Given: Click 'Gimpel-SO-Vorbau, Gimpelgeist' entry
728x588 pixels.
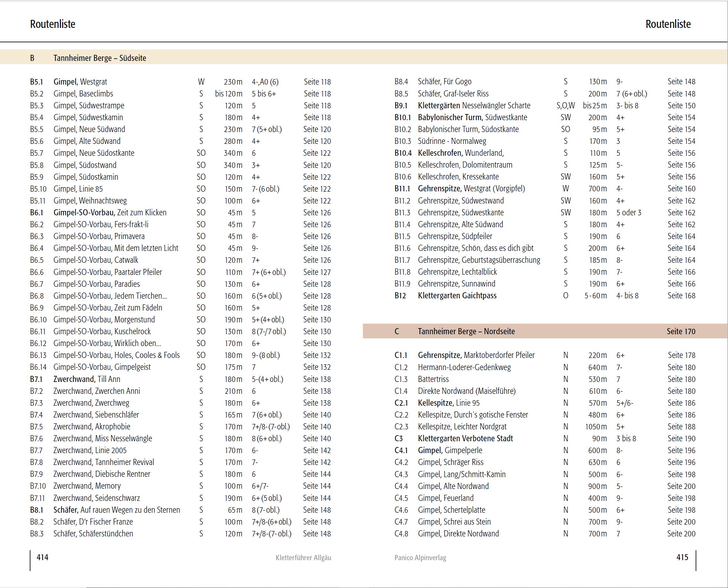Looking at the screenshot, I should pyautogui.click(x=102, y=367).
